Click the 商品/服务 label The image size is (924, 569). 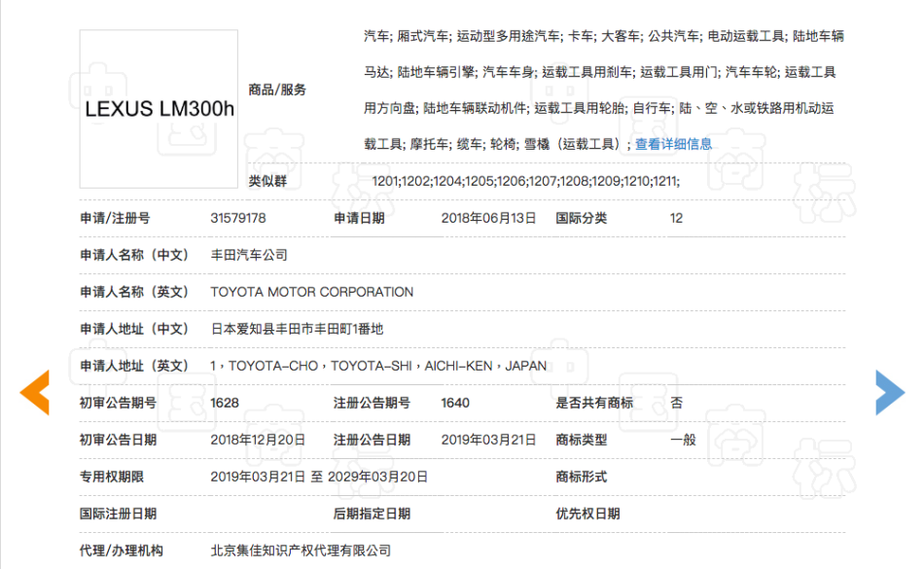pos(277,90)
